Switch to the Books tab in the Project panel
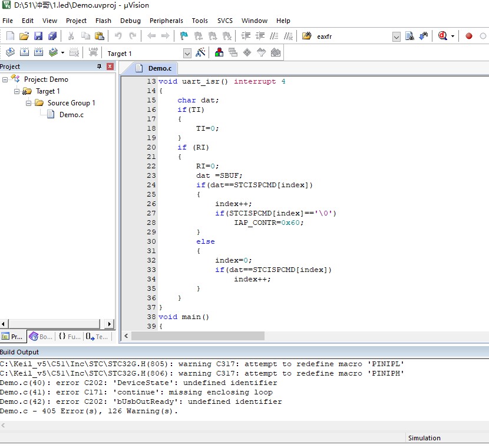This screenshot has width=489, height=448. 41,337
